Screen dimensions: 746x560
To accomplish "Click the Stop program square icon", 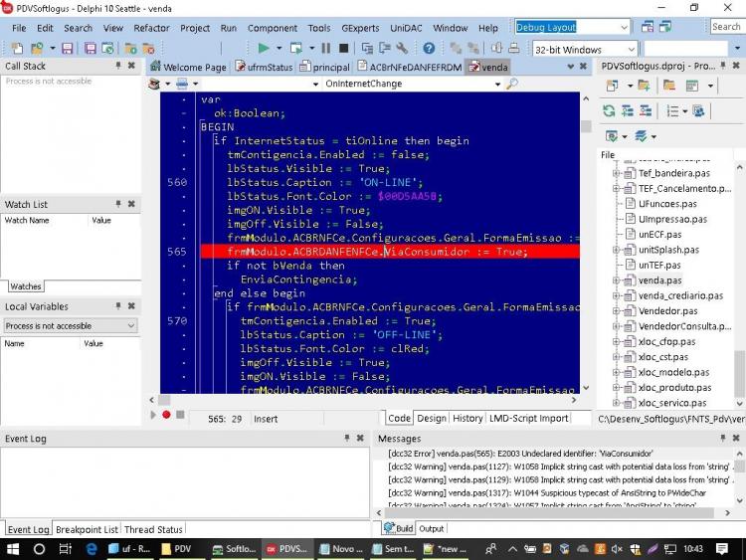I will (343, 48).
